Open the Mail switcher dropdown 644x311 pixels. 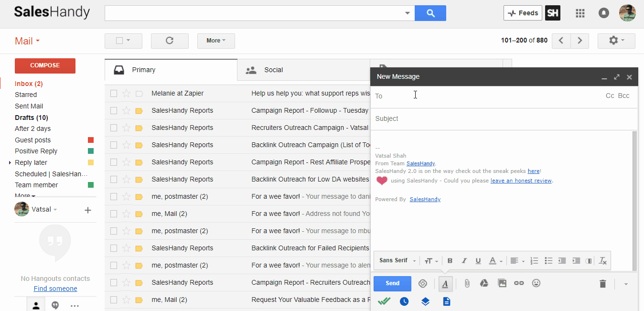pos(27,41)
